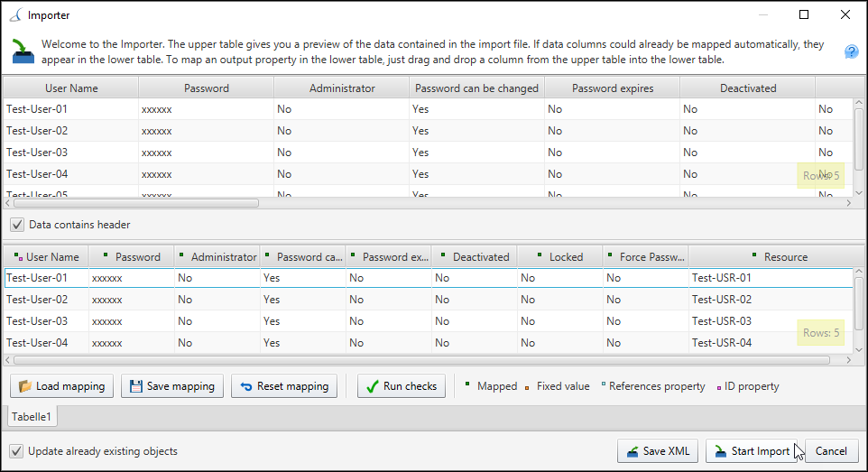The width and height of the screenshot is (868, 472).
Task: Select Deactivated header in upper table
Action: click(x=748, y=88)
